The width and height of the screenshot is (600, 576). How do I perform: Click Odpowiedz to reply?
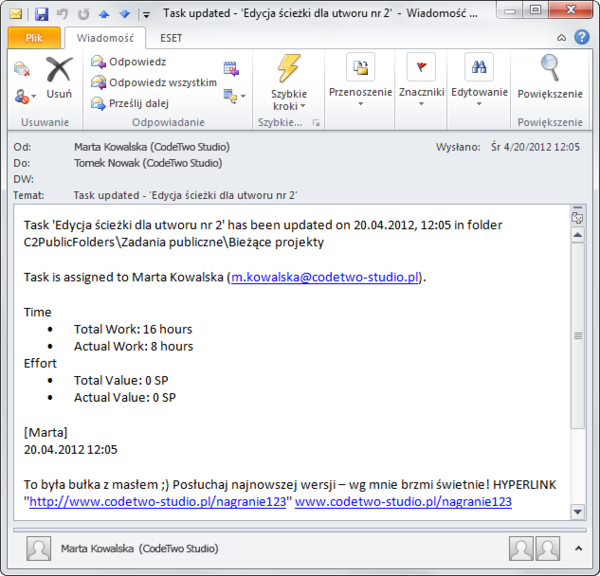(129, 62)
